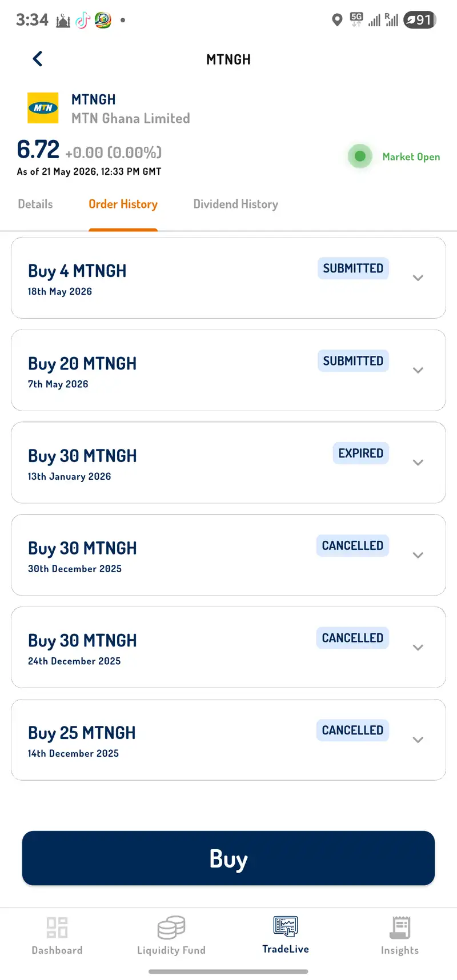This screenshot has width=457, height=980.
Task: Tap the back arrow icon
Action: click(x=38, y=59)
